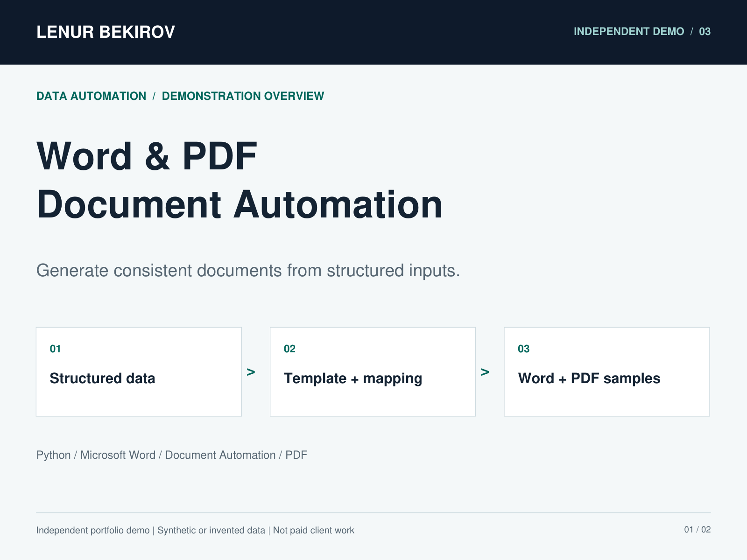
Task: Click Not paid client work footer text
Action: click(314, 531)
